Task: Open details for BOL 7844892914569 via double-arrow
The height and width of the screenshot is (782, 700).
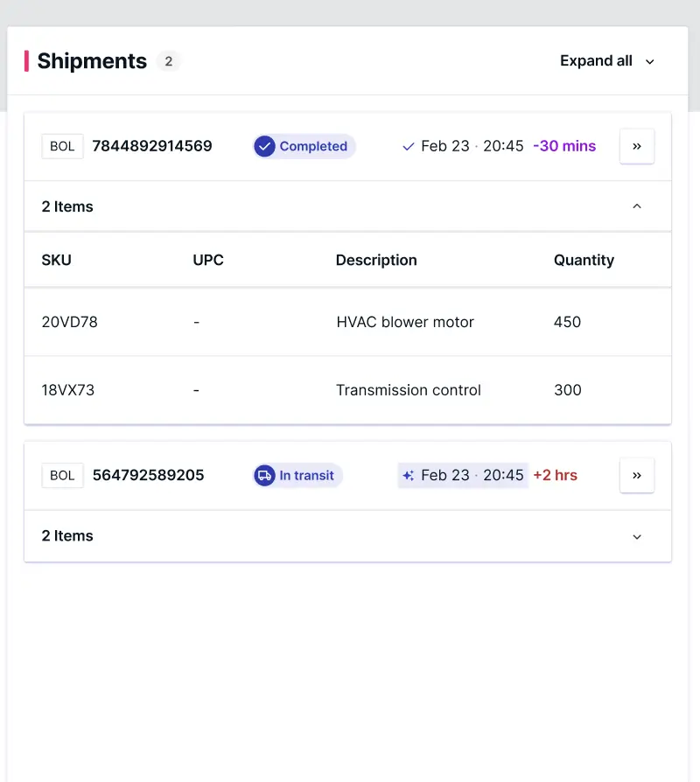Action: click(637, 146)
